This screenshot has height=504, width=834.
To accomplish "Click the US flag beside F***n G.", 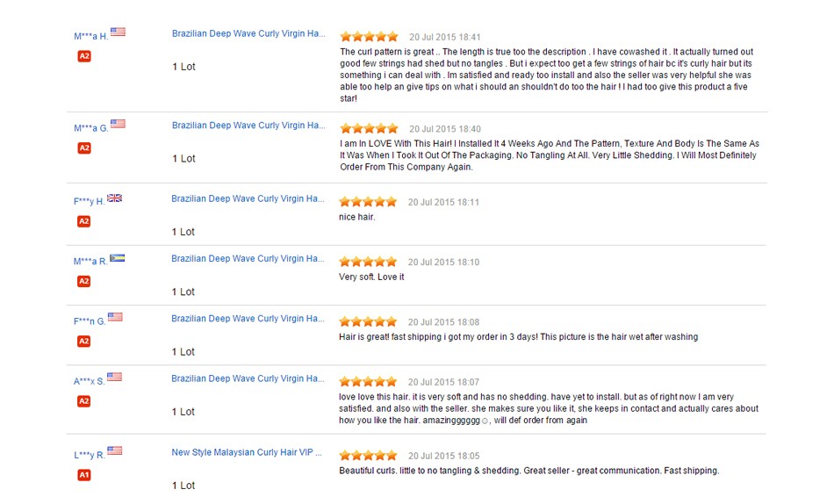I will point(115,317).
